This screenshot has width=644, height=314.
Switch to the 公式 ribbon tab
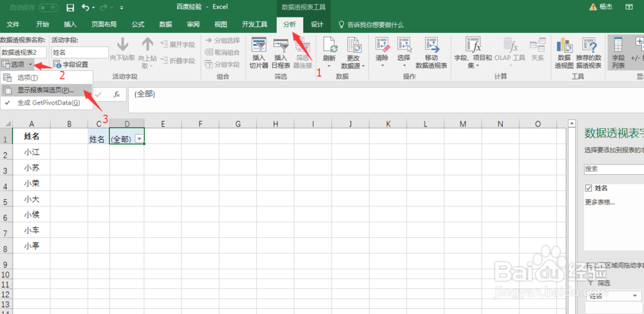pos(138,25)
